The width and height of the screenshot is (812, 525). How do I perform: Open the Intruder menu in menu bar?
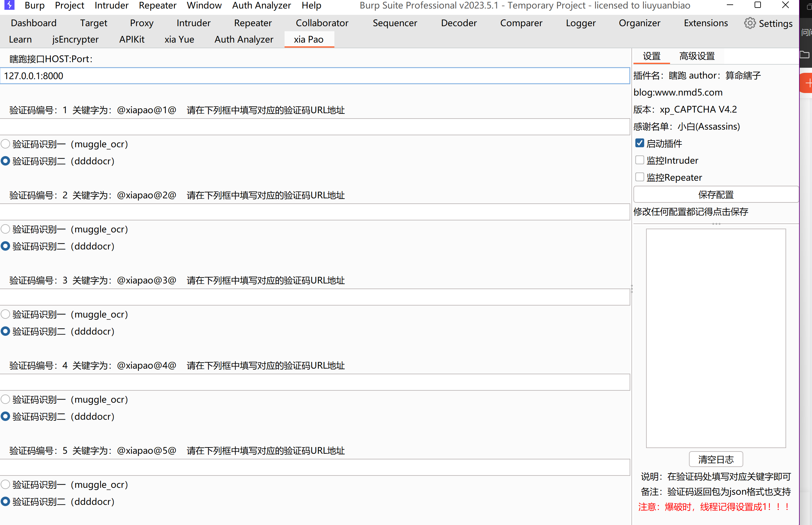tap(111, 5)
